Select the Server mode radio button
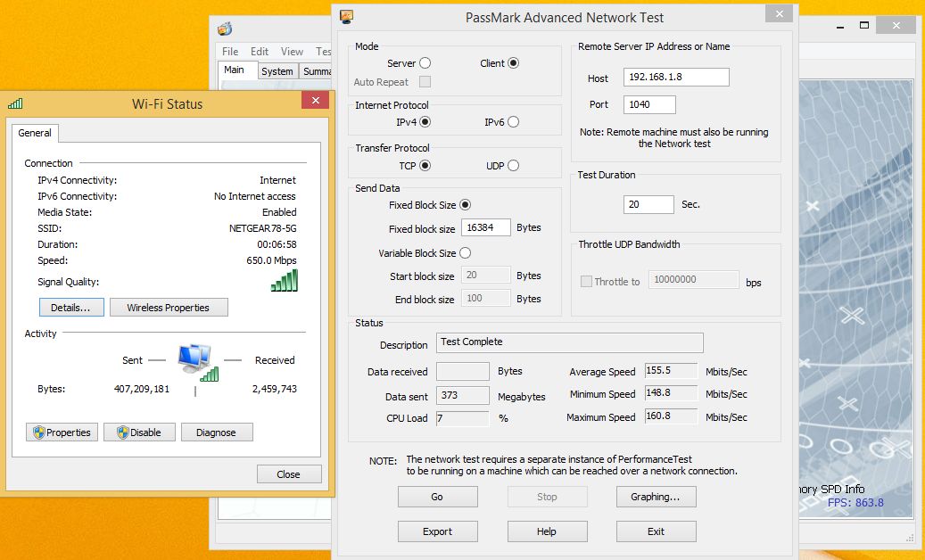925x560 pixels. 425,63
